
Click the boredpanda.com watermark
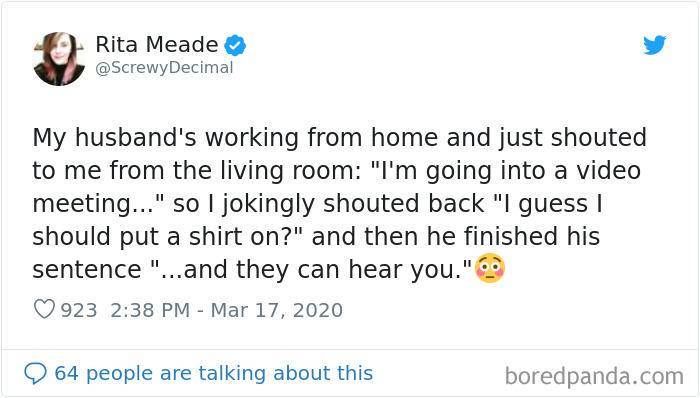click(594, 376)
